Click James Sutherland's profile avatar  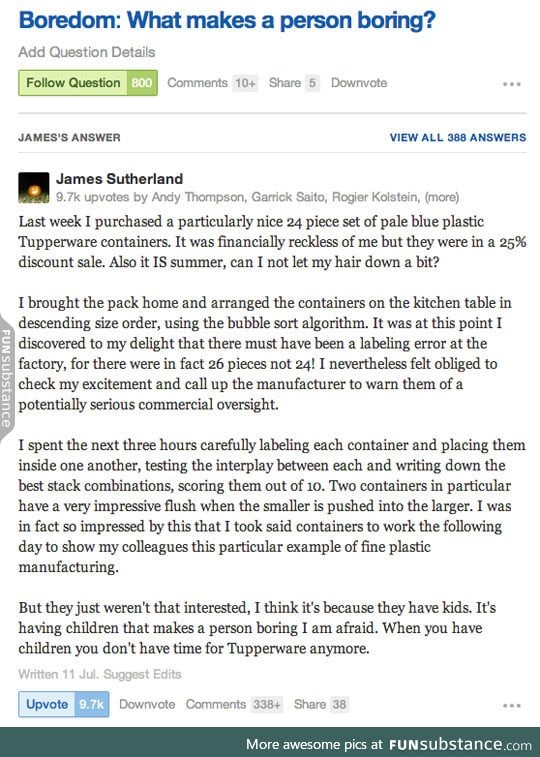[x=34, y=187]
